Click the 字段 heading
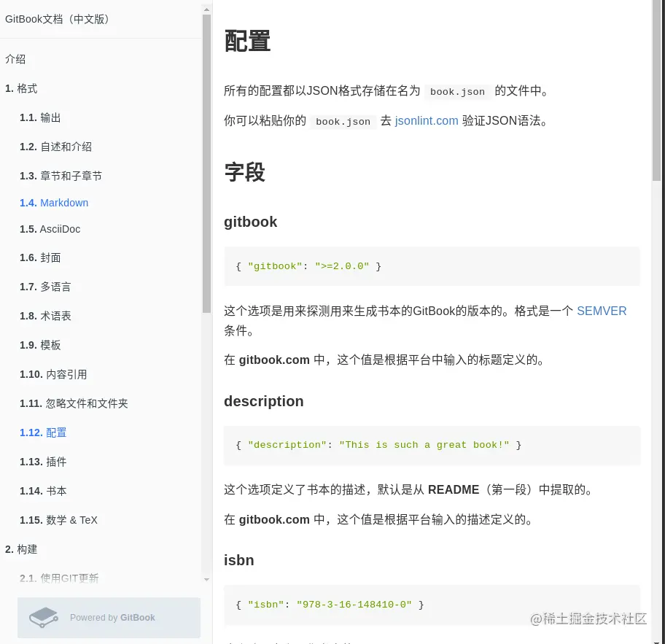 245,172
